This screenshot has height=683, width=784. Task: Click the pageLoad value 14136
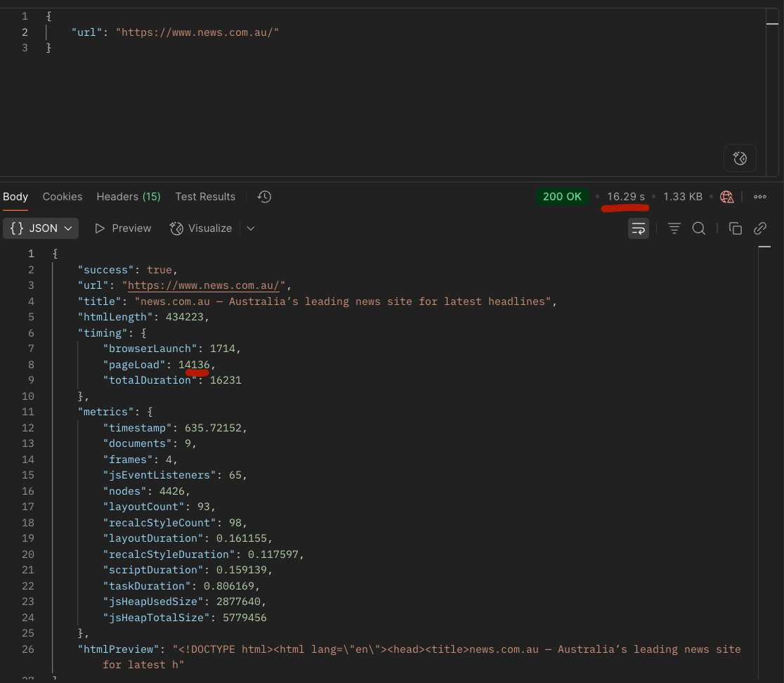click(194, 365)
